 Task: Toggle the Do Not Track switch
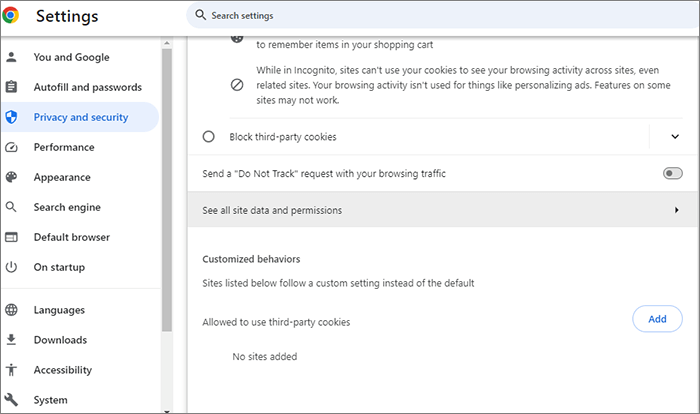pos(672,174)
